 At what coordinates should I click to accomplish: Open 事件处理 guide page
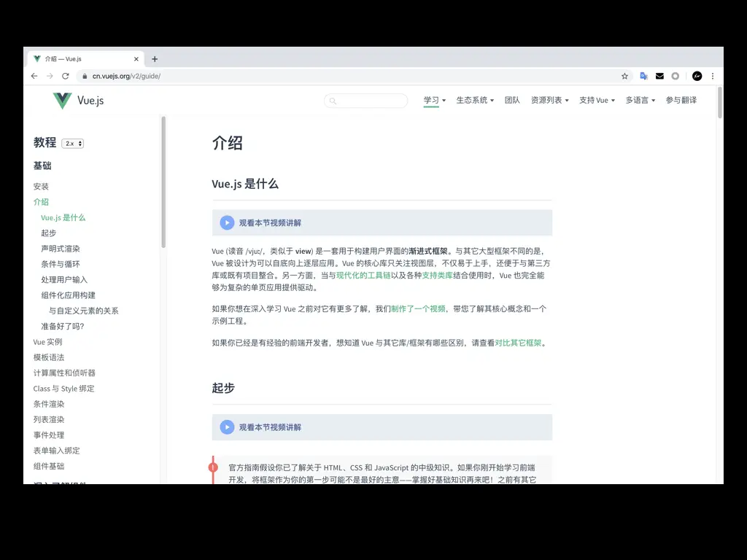[x=49, y=435]
